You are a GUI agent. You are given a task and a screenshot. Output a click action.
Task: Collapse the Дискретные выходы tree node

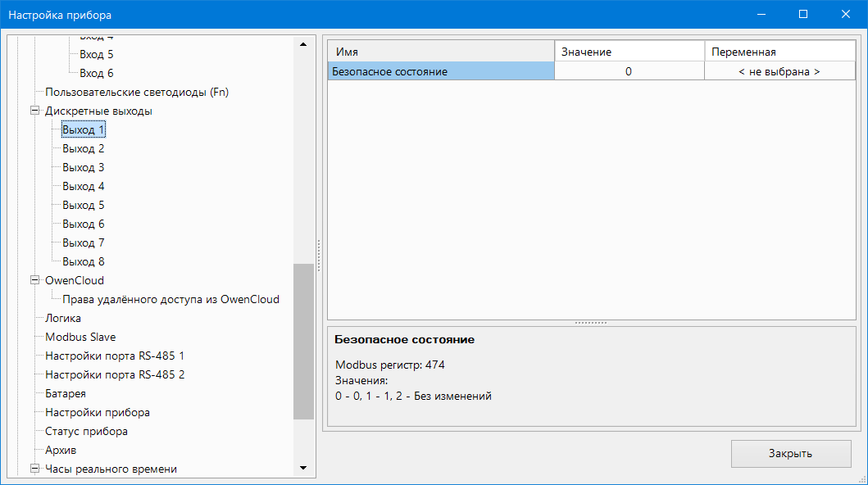(34, 111)
